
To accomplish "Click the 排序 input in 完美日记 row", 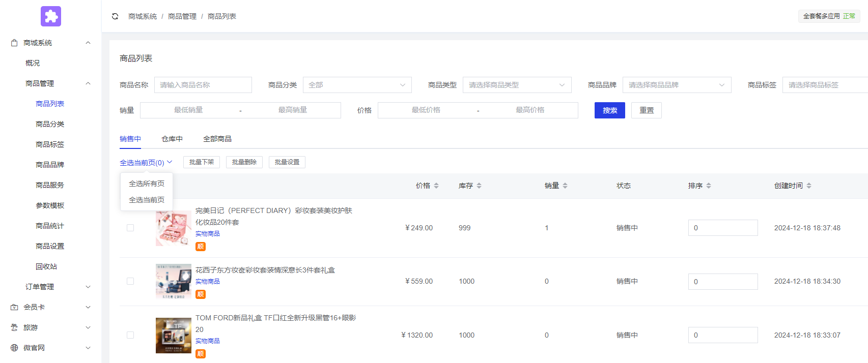I will tap(723, 228).
